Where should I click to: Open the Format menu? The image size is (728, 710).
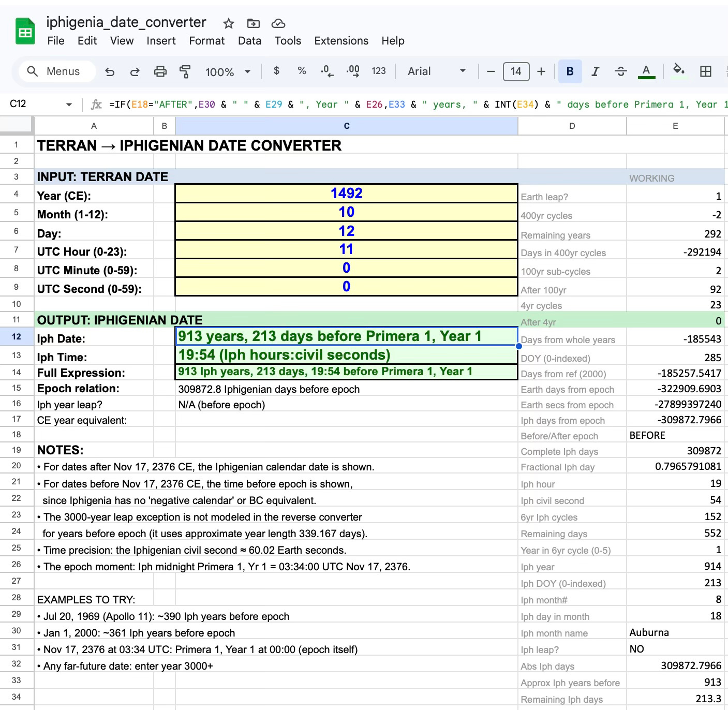(x=206, y=41)
